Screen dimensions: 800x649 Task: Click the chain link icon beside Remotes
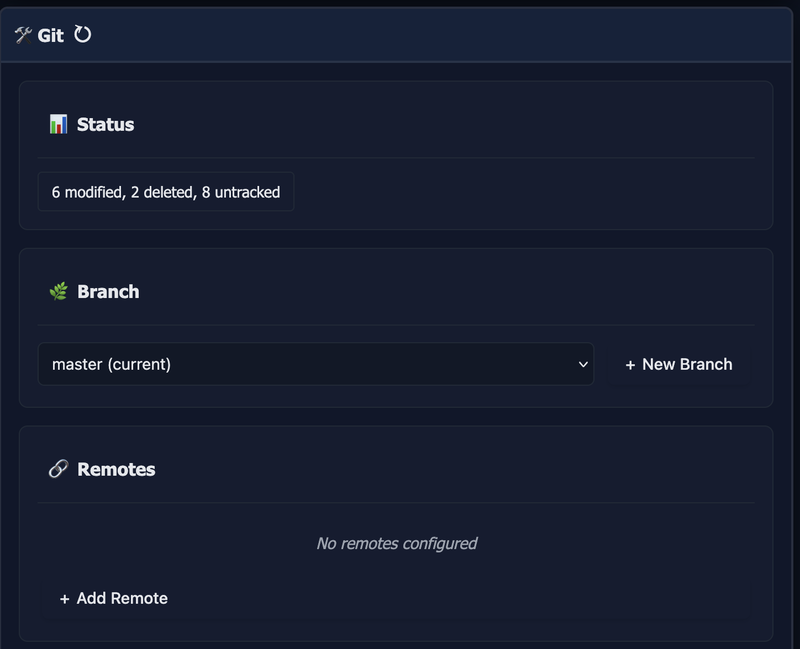coord(58,468)
